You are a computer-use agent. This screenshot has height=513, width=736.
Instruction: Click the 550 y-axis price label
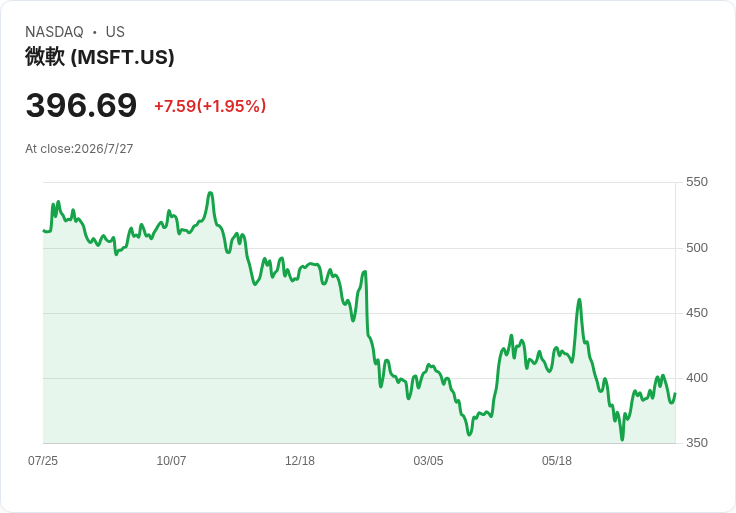pyautogui.click(x=697, y=182)
